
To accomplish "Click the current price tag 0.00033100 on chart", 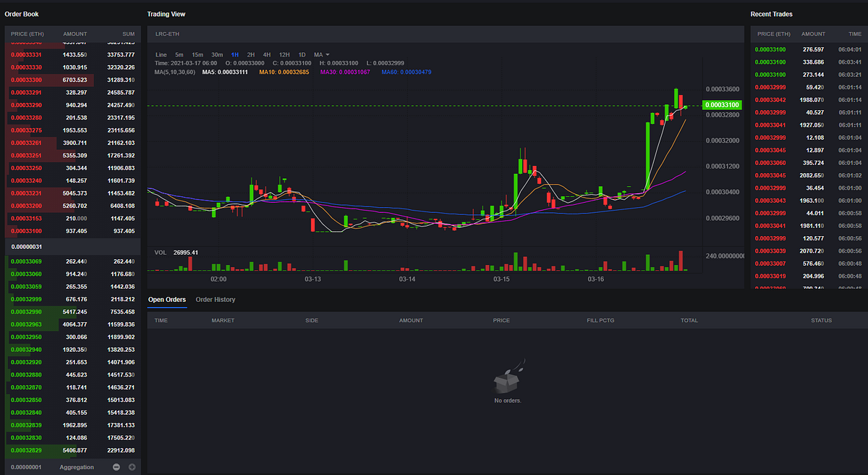I will click(x=722, y=105).
